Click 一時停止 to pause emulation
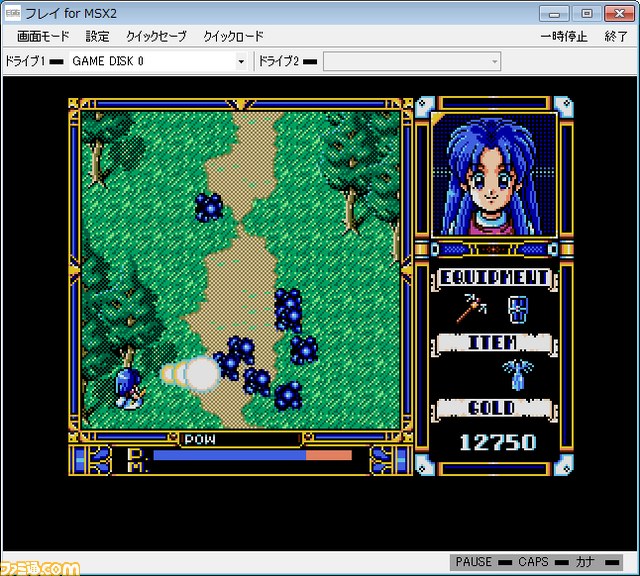Screen dimensions: 640x576 pos(564,37)
